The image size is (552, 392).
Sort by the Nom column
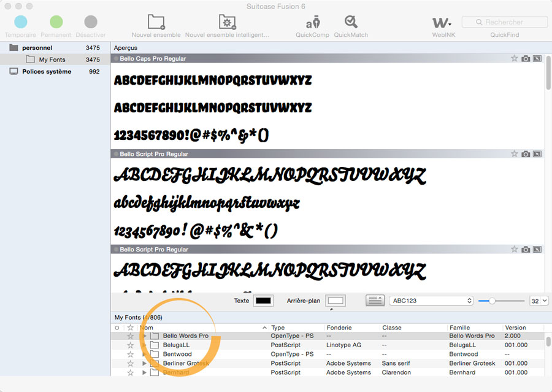coord(203,328)
